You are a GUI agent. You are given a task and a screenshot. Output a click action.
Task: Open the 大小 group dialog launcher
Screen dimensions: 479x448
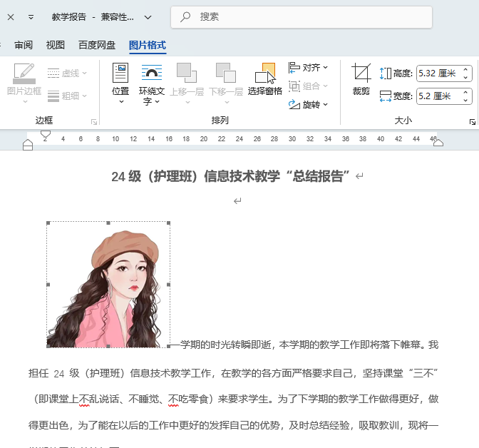[x=473, y=122]
